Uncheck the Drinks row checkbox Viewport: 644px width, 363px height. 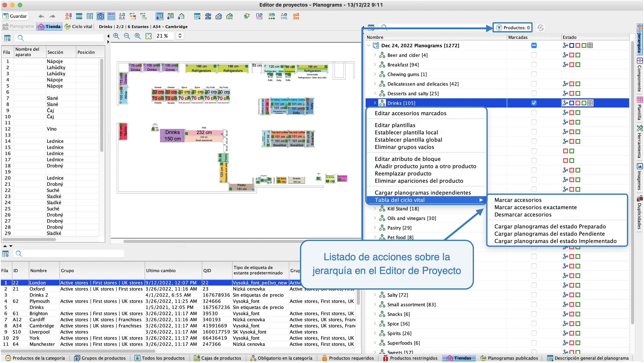pos(534,103)
